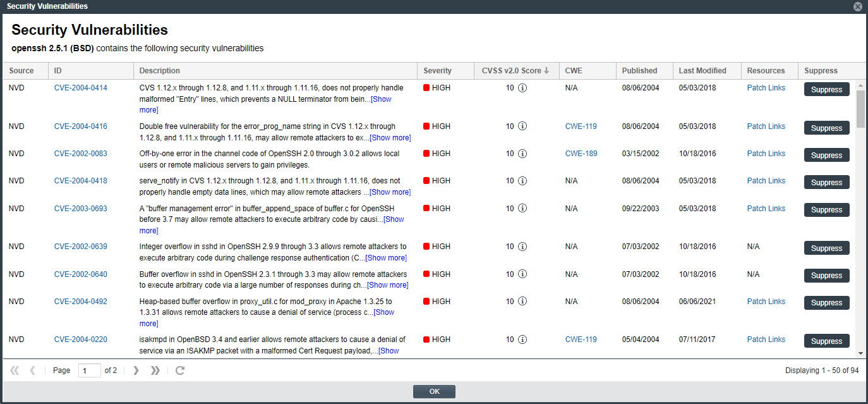Close the Security Vulnerabilities dialog
868x404 pixels.
point(858,6)
